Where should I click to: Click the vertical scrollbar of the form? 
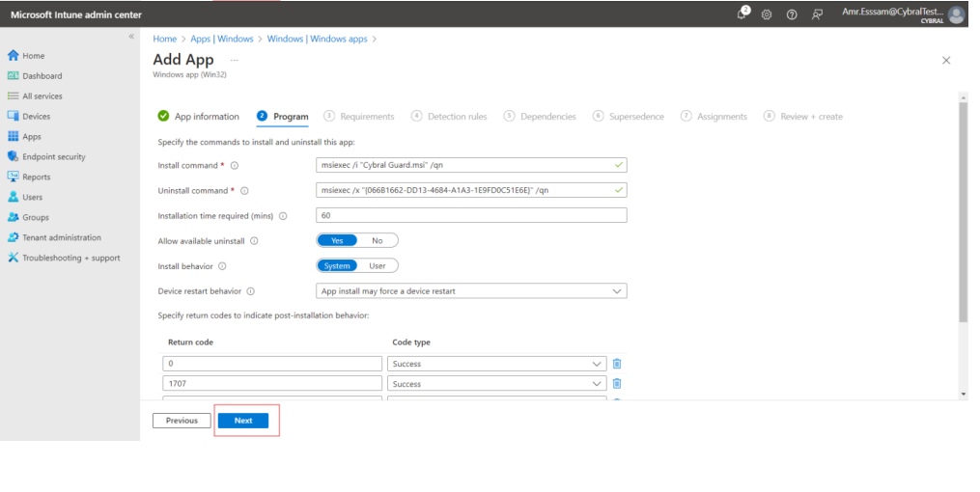pyautogui.click(x=962, y=212)
